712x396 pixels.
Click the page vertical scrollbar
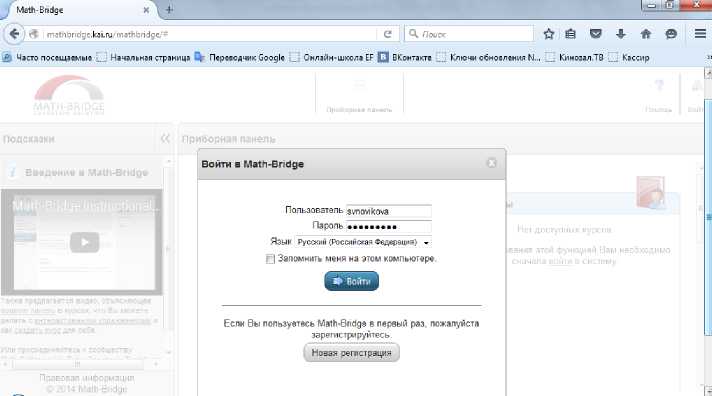(708, 218)
